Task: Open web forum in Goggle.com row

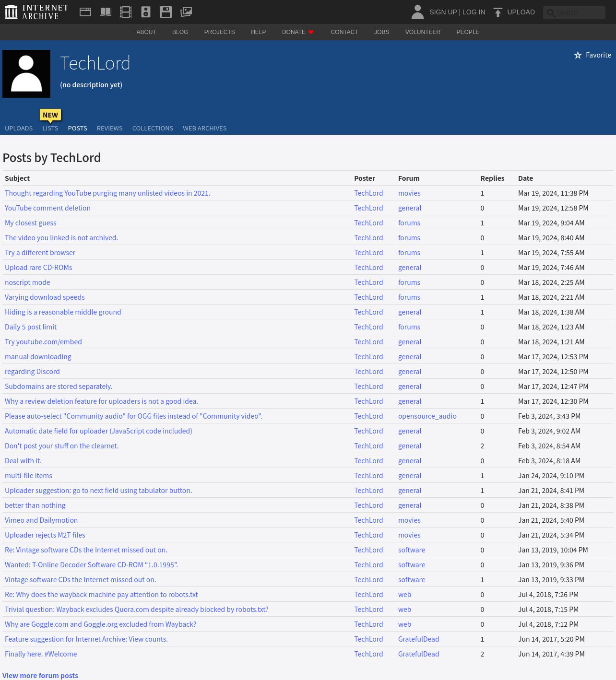Action: pos(404,624)
